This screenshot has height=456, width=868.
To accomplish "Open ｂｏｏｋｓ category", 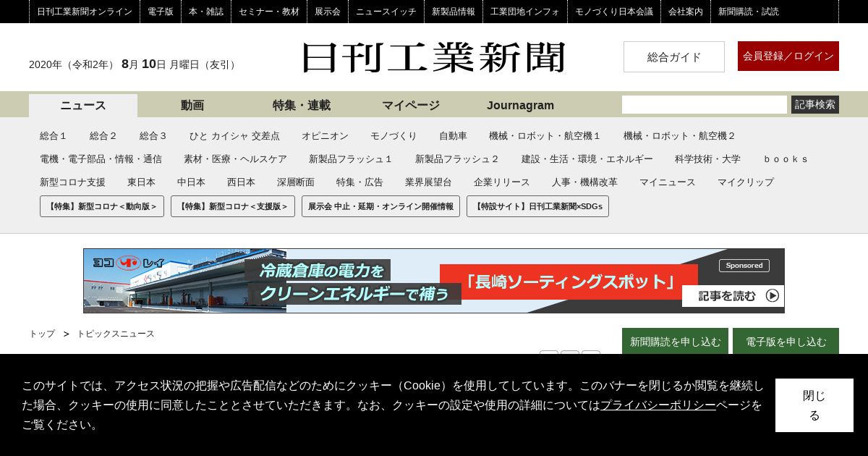I will pos(785,159).
